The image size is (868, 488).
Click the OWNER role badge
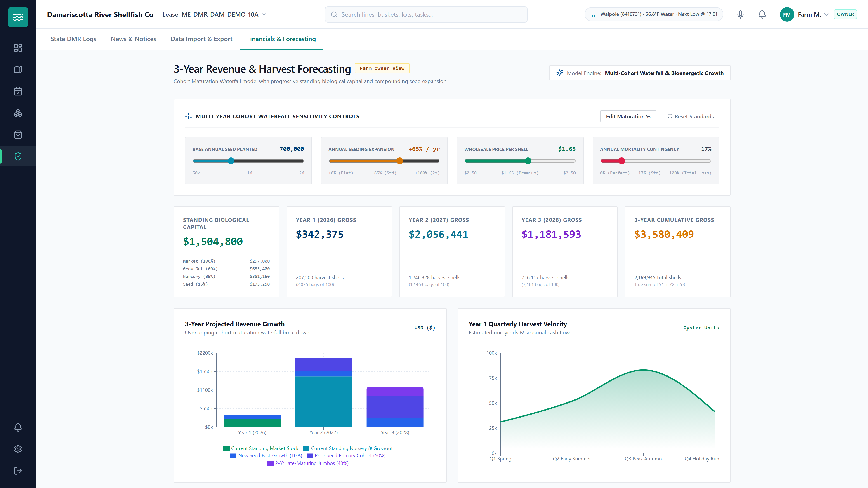click(845, 14)
